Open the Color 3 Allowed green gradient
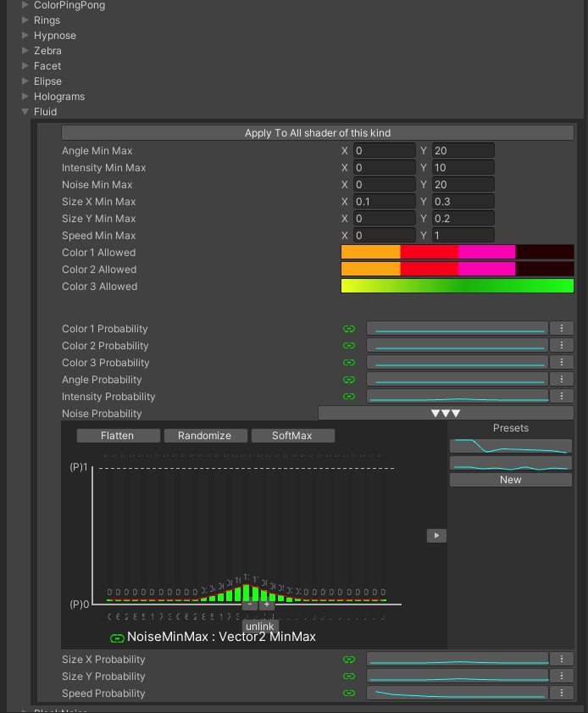This screenshot has width=588, height=713. (457, 287)
